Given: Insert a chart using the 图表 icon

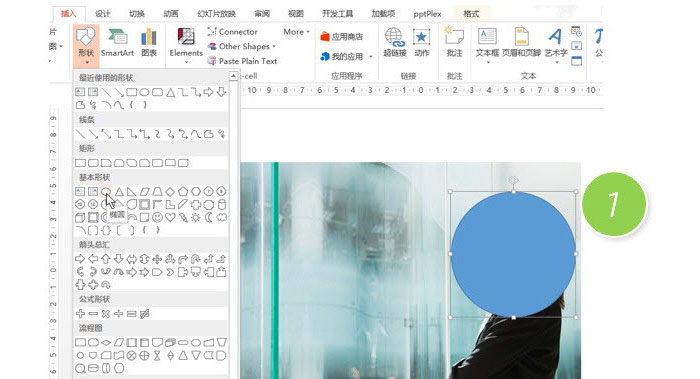Looking at the screenshot, I should point(149,42).
